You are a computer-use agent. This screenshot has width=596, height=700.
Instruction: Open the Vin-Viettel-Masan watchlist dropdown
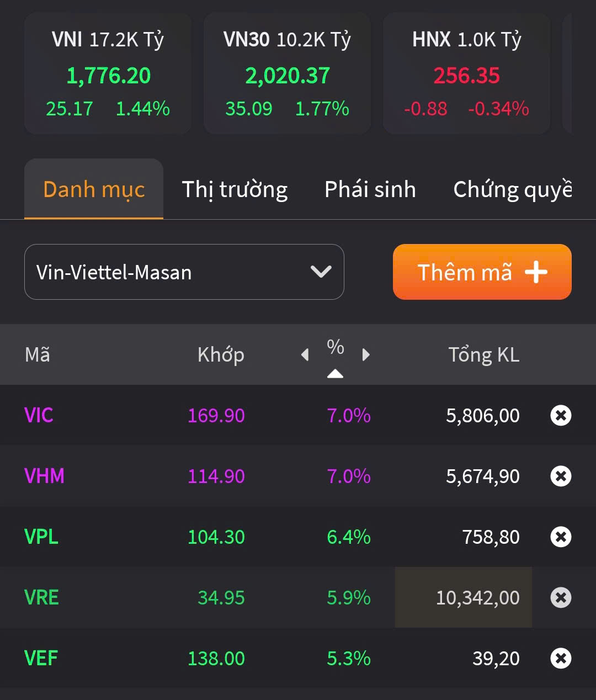[x=184, y=272]
